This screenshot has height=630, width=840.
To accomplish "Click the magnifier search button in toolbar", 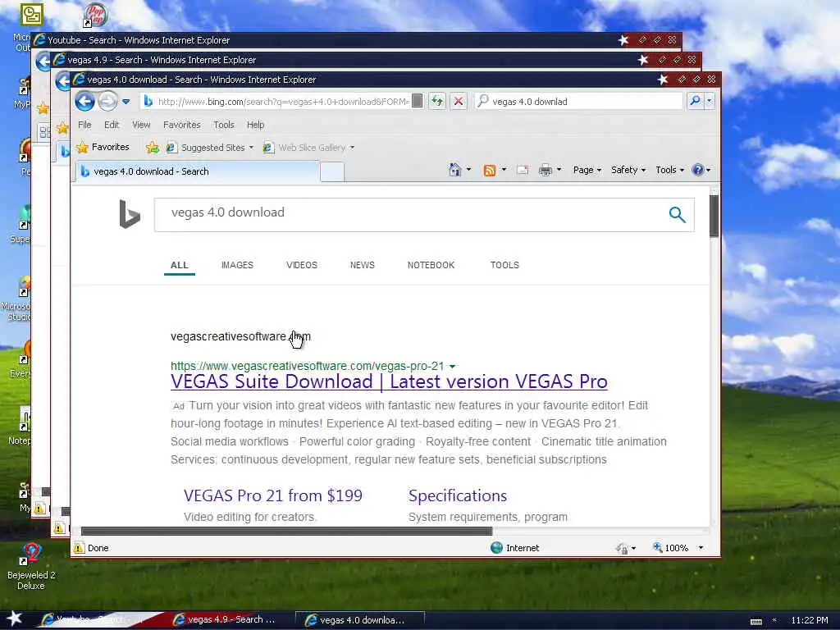I will tap(695, 101).
